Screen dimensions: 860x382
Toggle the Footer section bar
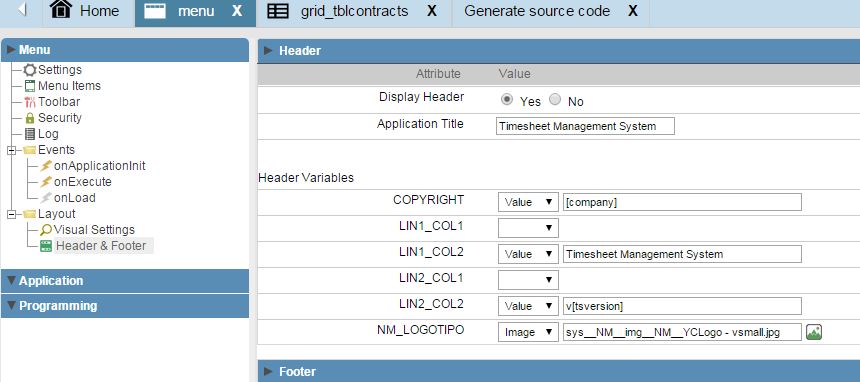[558, 371]
